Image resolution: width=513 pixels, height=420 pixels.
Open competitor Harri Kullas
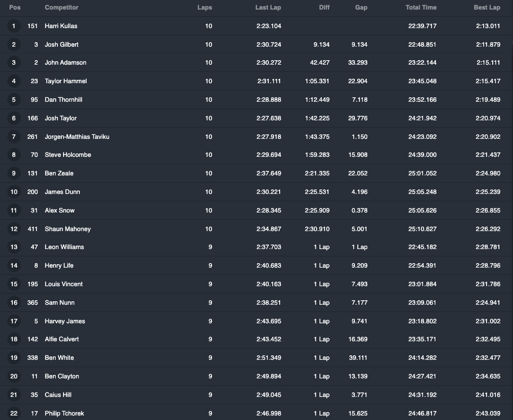pos(61,26)
